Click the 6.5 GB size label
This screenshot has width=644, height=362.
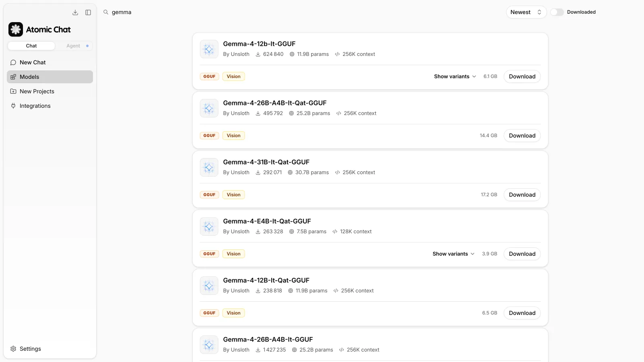(x=489, y=313)
